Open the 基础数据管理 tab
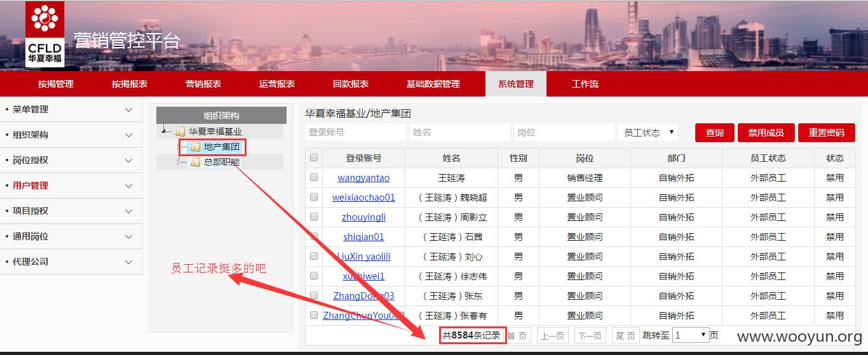The width and height of the screenshot is (868, 355). click(x=433, y=84)
